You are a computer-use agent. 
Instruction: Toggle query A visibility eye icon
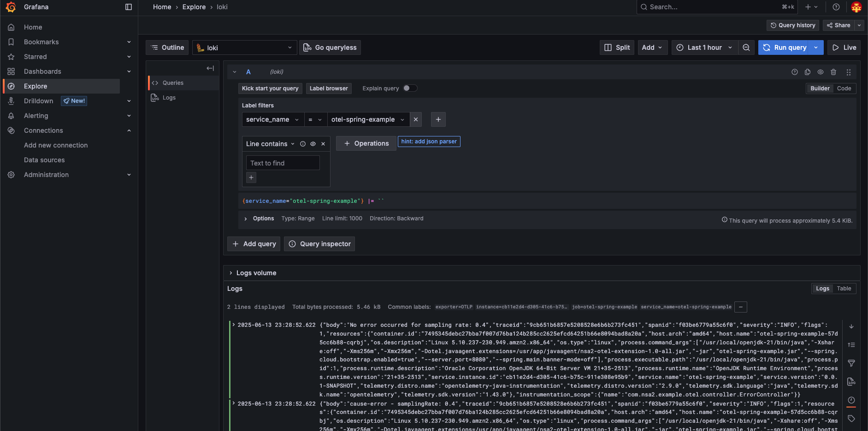tap(821, 72)
